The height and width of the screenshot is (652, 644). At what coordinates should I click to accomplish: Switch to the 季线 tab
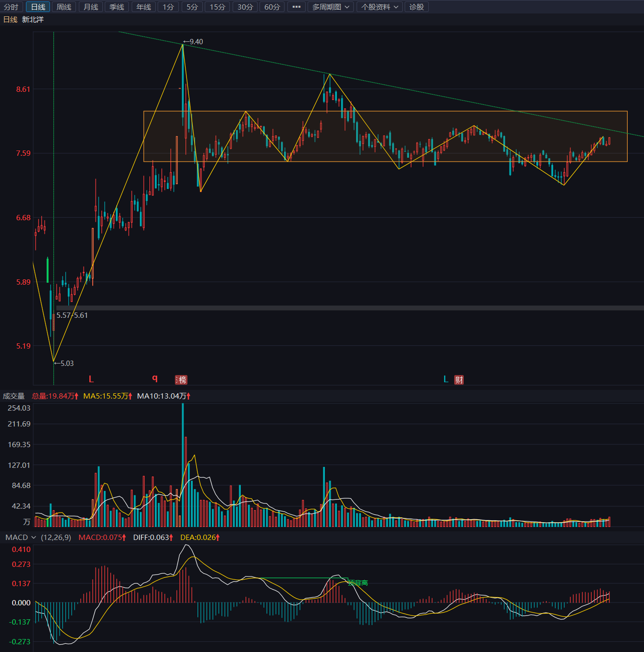click(x=117, y=7)
